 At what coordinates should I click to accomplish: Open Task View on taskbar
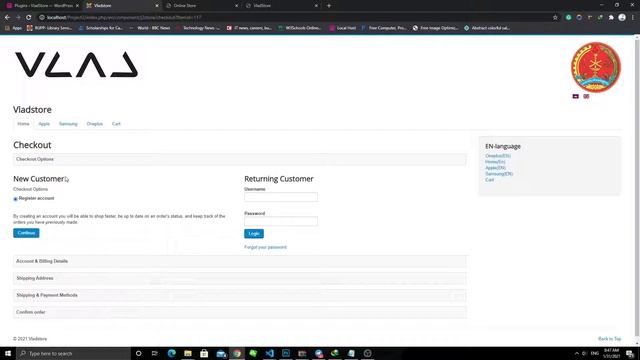(x=155, y=353)
